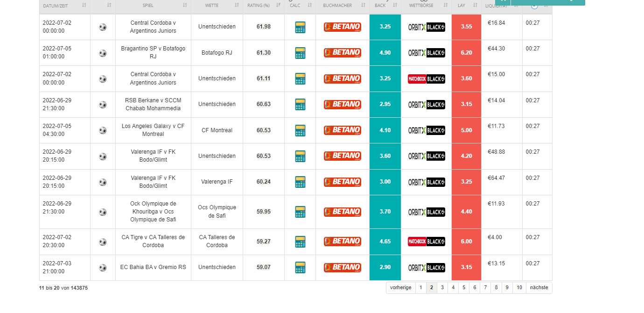Click lay odds 6.00 for CA Talleres

pyautogui.click(x=466, y=242)
